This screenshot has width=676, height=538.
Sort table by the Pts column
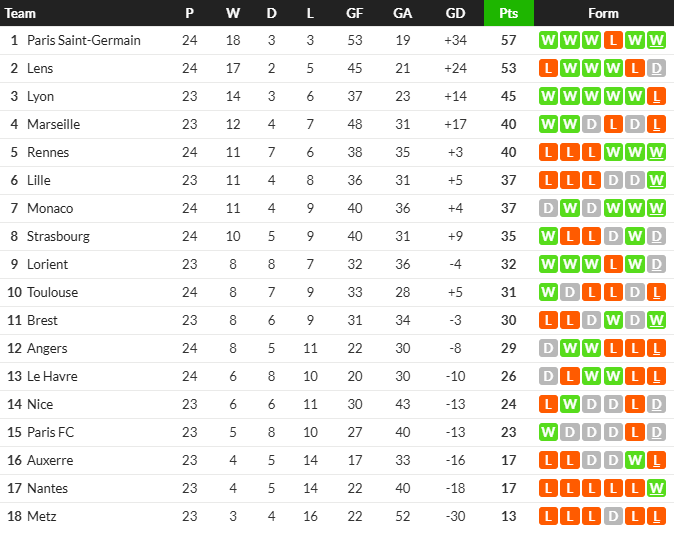[x=509, y=13]
